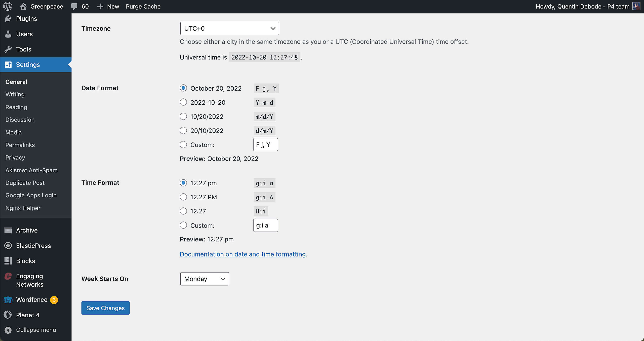Click the Blocks menu label
The image size is (644, 341).
(x=26, y=261)
